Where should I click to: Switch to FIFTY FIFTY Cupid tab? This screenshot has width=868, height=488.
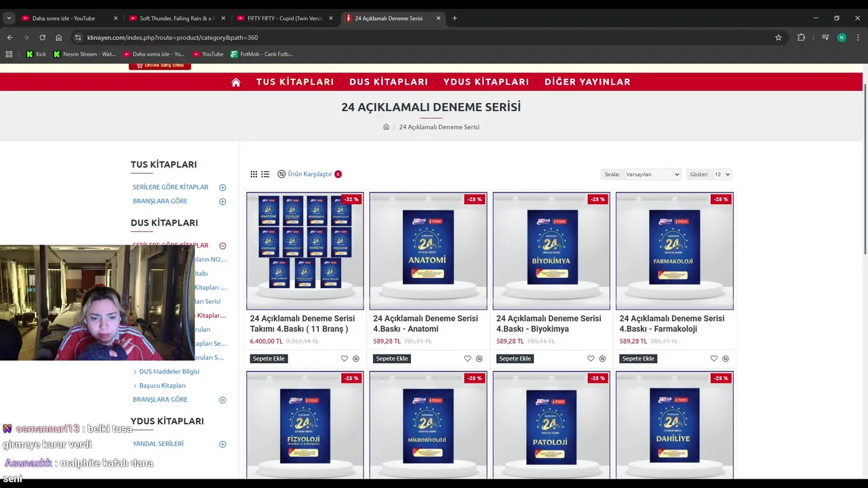click(284, 18)
